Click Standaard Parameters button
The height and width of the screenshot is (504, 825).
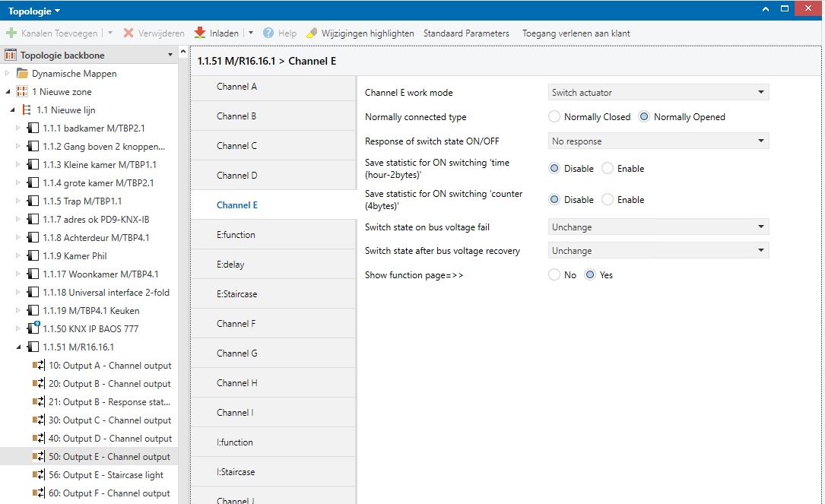(x=466, y=33)
